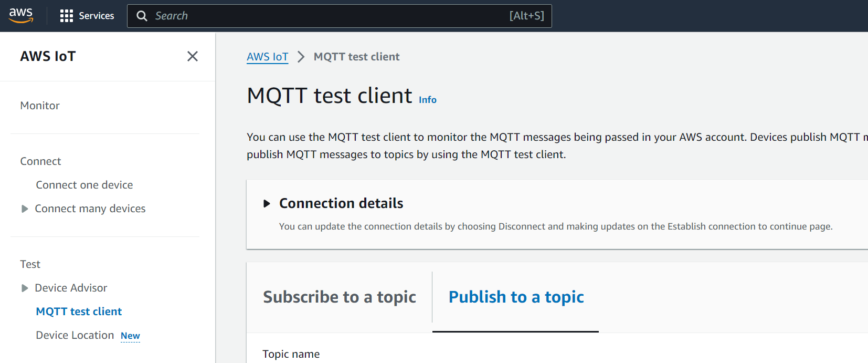Select the Publish to a topic tab

pyautogui.click(x=516, y=297)
